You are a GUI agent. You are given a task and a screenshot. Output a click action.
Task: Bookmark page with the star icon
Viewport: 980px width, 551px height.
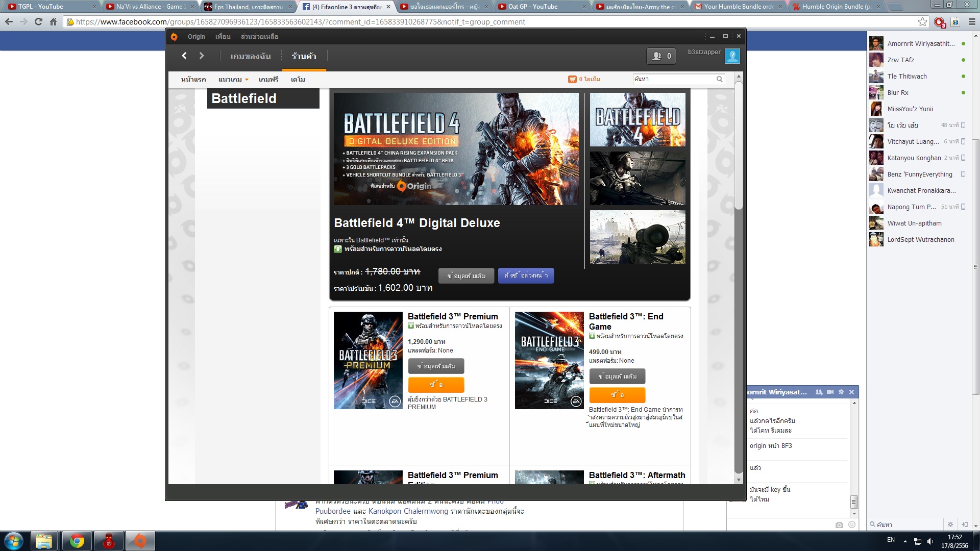click(x=922, y=22)
